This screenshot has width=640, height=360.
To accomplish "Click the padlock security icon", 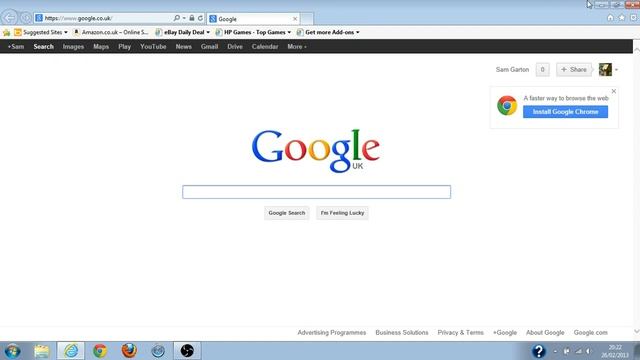I will [191, 18].
